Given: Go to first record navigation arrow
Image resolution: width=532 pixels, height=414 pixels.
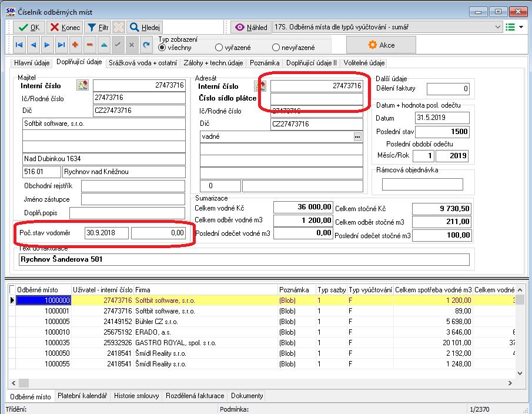Looking at the screenshot, I should [19, 45].
